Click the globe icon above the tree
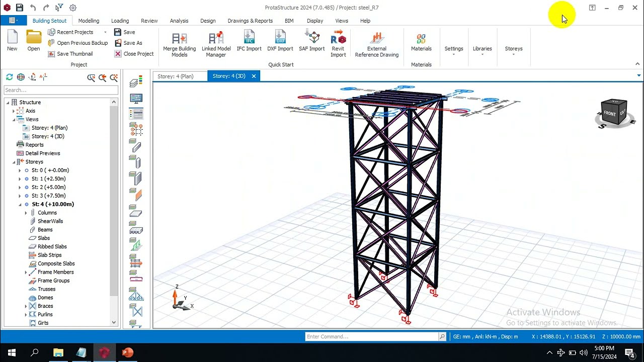The image size is (644, 362). point(21,77)
